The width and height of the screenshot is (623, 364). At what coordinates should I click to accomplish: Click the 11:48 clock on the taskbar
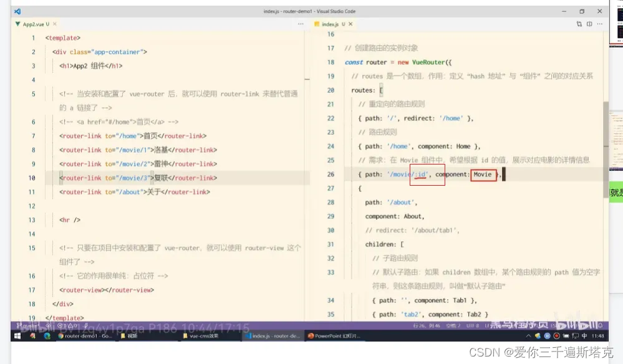(x=598, y=336)
